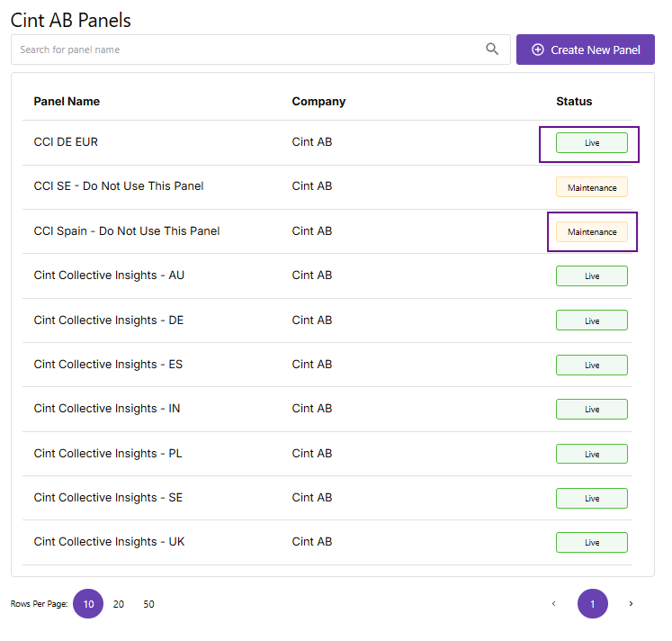Open CCI Spain - Do Not Use This Panel

127,231
